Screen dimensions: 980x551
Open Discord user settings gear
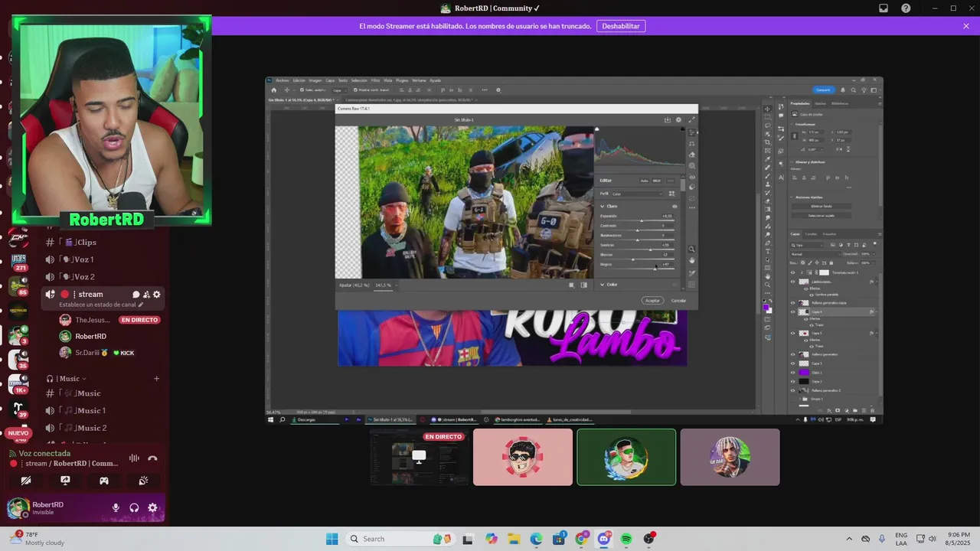[x=152, y=507]
